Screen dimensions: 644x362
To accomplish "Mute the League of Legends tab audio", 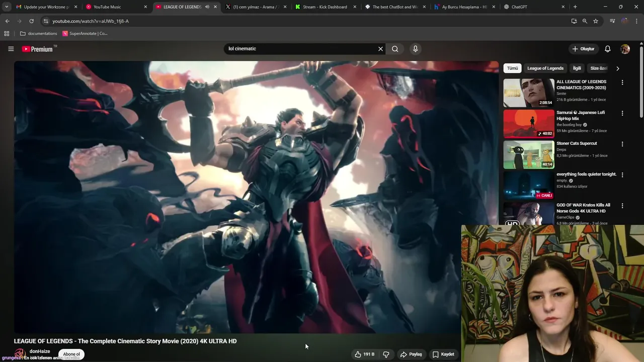I will 207,7.
